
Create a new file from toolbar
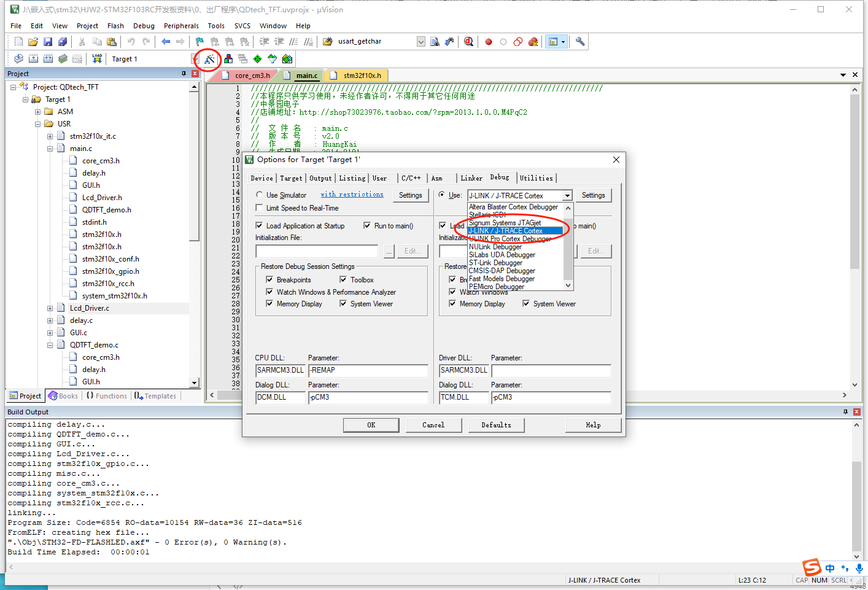(x=18, y=42)
